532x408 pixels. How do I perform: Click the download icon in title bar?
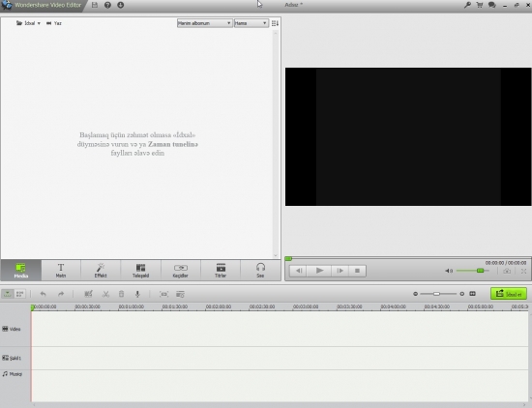point(121,5)
